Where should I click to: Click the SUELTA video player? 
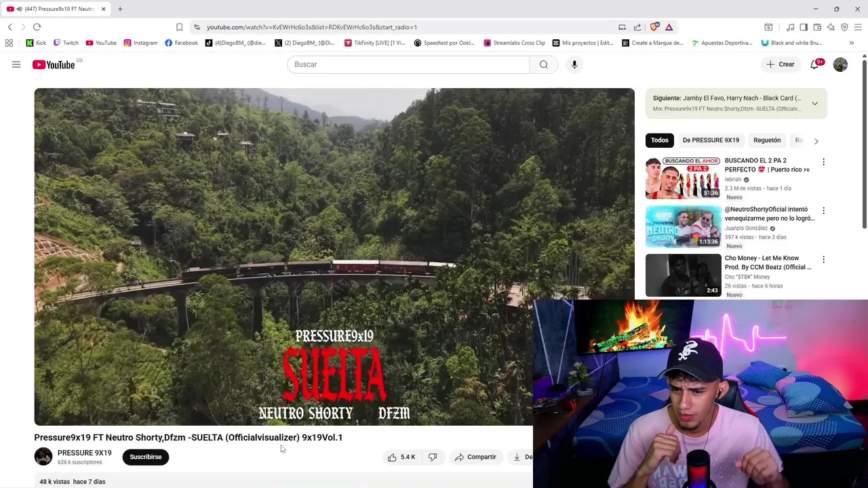pos(334,257)
